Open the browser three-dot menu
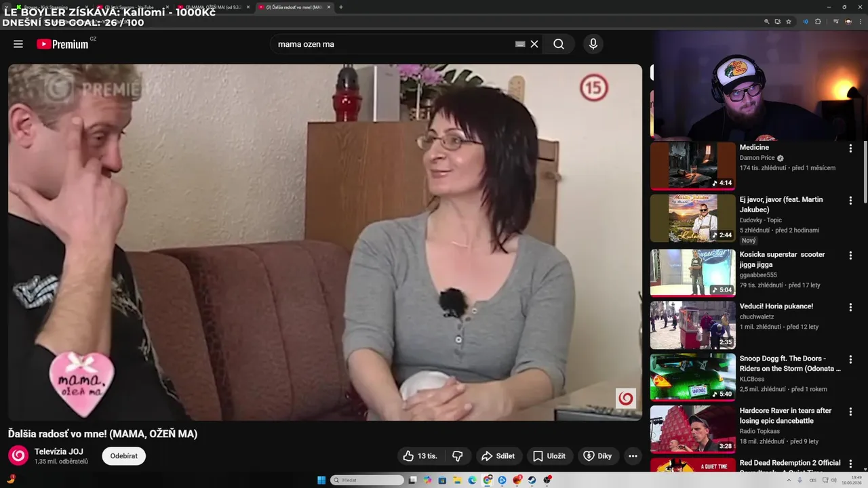This screenshot has height=488, width=868. pyautogui.click(x=860, y=22)
